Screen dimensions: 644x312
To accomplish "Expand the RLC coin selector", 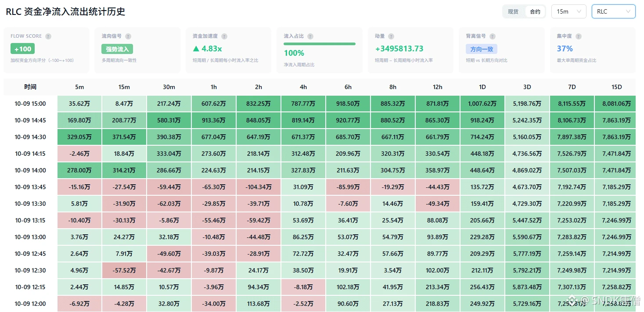I will pyautogui.click(x=613, y=11).
